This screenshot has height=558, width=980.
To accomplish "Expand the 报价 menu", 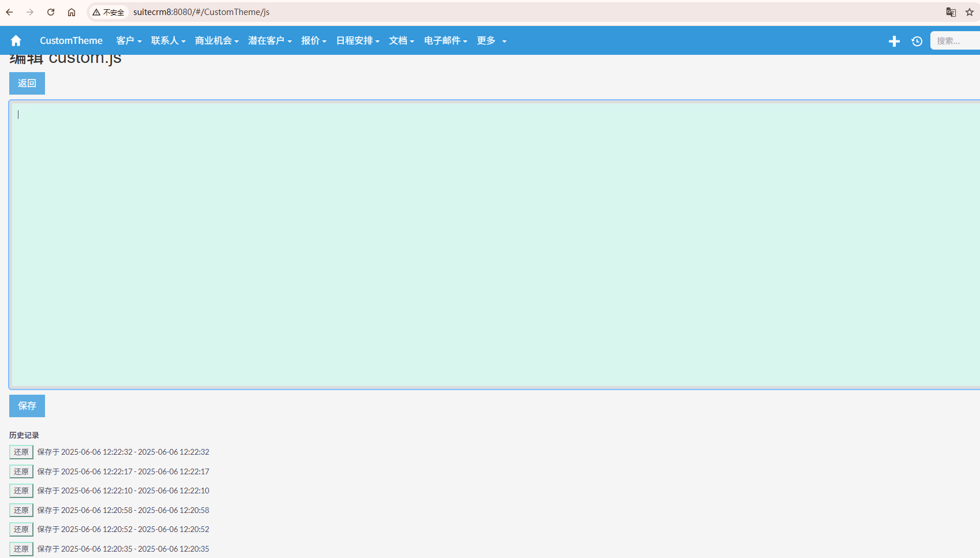I will coord(313,40).
